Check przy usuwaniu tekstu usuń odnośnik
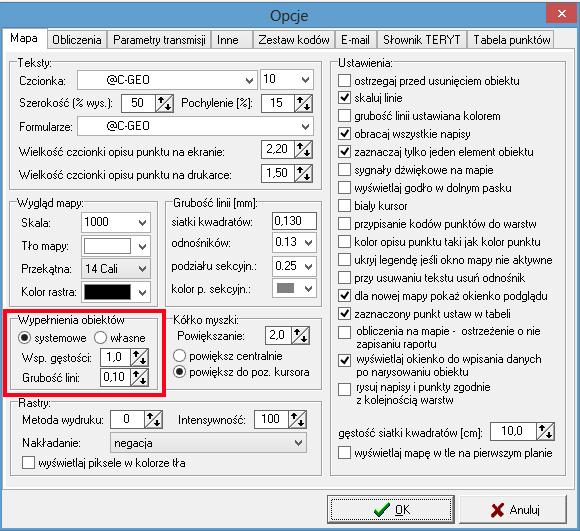580x531 pixels. coord(344,277)
